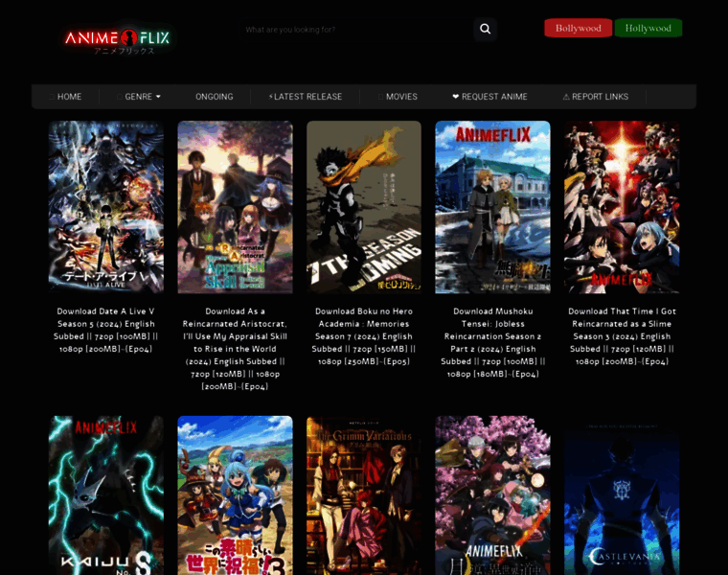This screenshot has height=575, width=728.
Task: Click 'Download As a Reincarnated Aristocrat' title link
Action: (235, 349)
